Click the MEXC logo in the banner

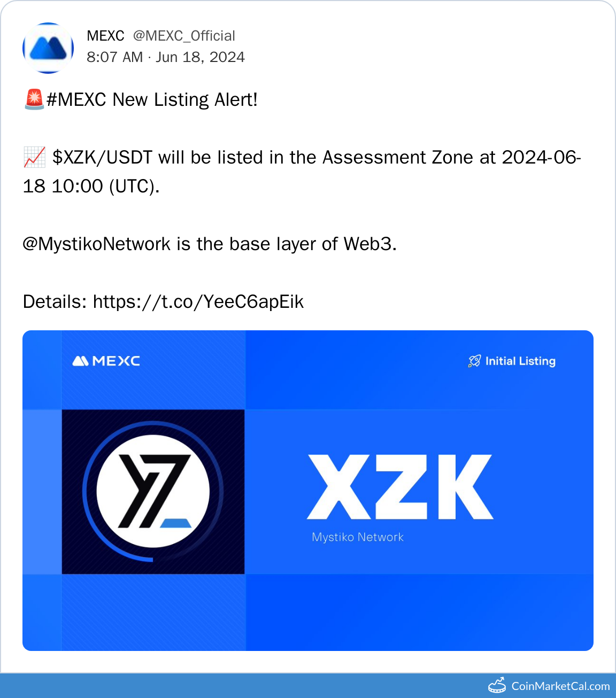coord(106,361)
